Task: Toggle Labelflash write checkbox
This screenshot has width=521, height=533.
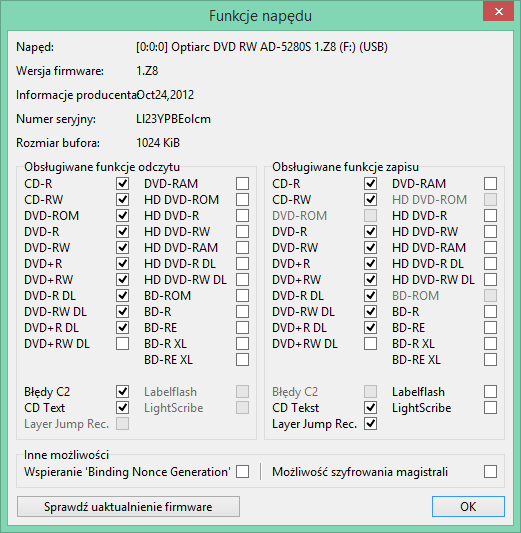Action: [490, 392]
